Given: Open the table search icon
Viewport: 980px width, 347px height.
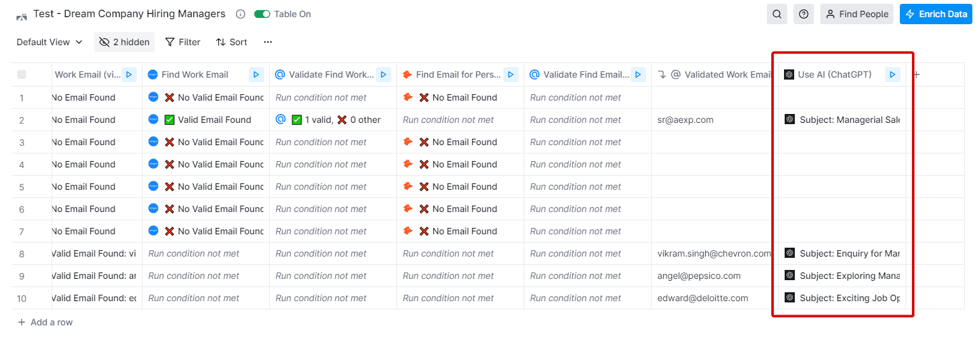Looking at the screenshot, I should click(x=777, y=14).
